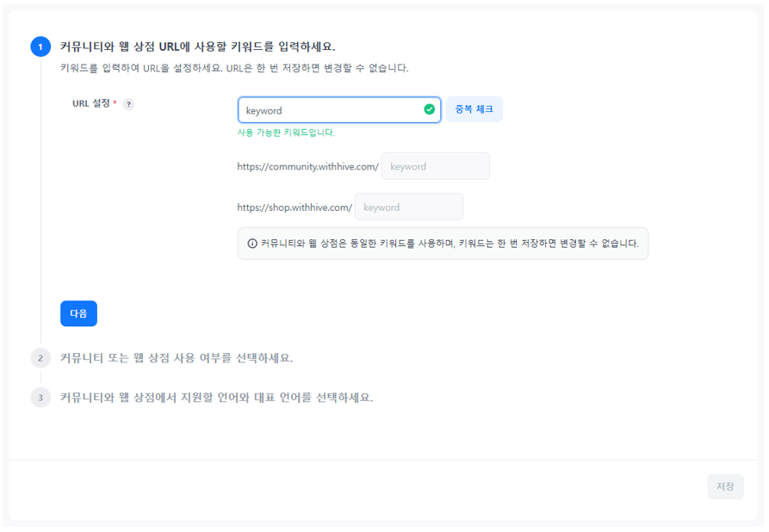The width and height of the screenshot is (769, 532).
Task: Click the step 2 number circle
Action: click(x=40, y=358)
